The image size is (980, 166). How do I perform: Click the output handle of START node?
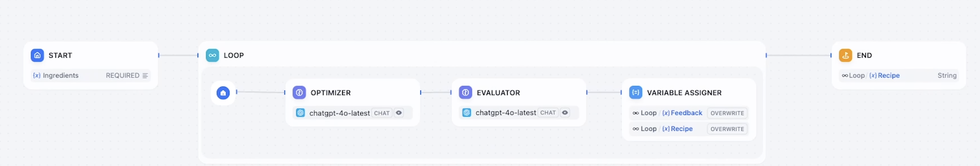[159, 55]
